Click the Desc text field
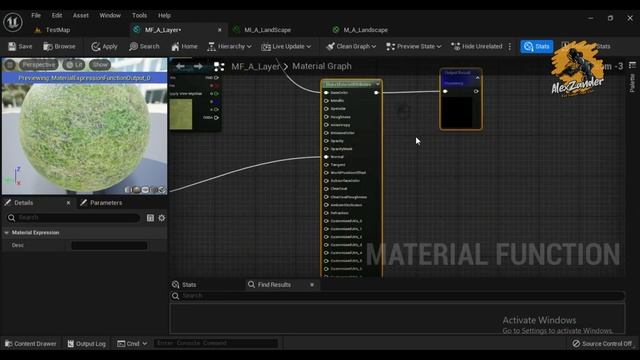 point(109,245)
